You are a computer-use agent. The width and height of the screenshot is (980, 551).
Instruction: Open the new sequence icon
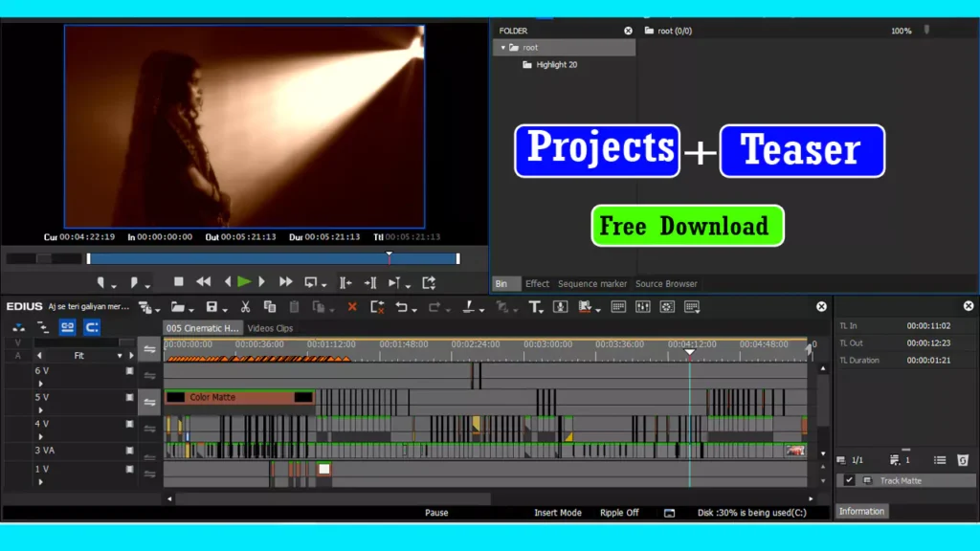coord(145,307)
